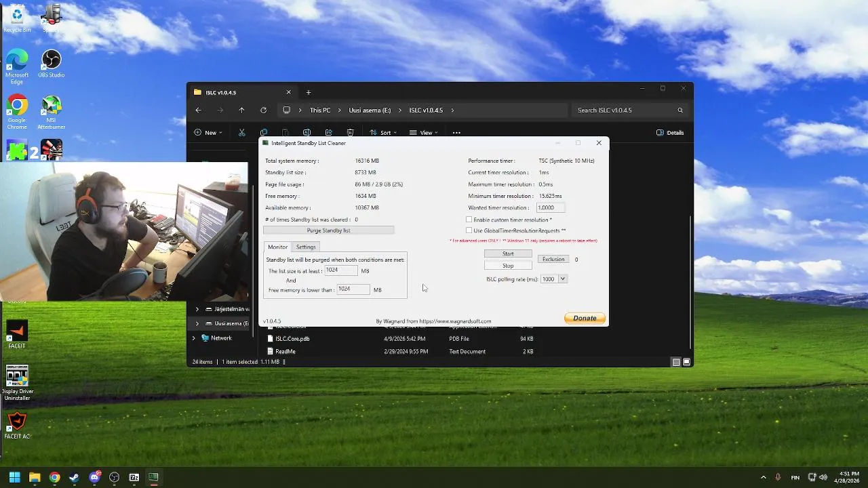Click the FIN language indicator
Viewport: 868px width, 488px height.
[795, 477]
